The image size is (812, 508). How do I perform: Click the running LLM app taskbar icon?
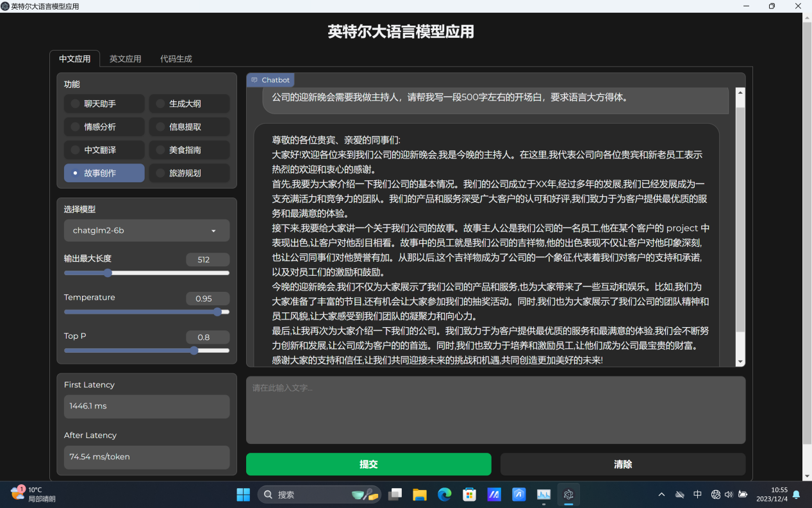point(568,495)
